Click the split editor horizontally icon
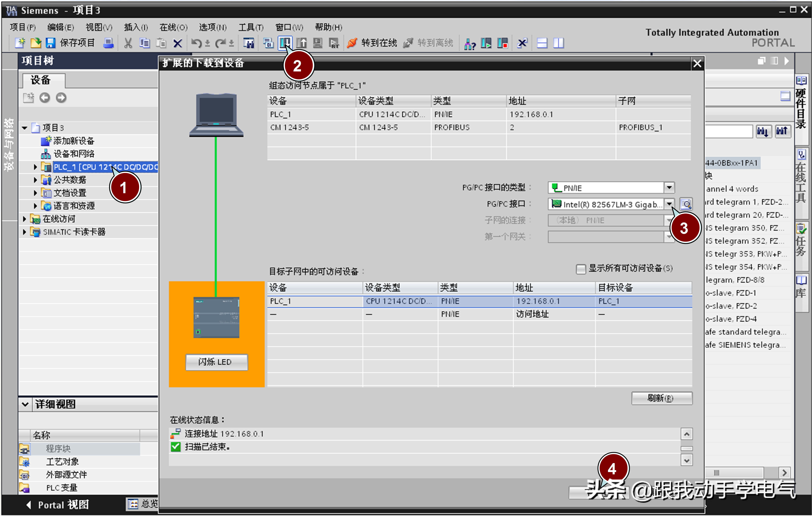The image size is (812, 516). click(542, 43)
